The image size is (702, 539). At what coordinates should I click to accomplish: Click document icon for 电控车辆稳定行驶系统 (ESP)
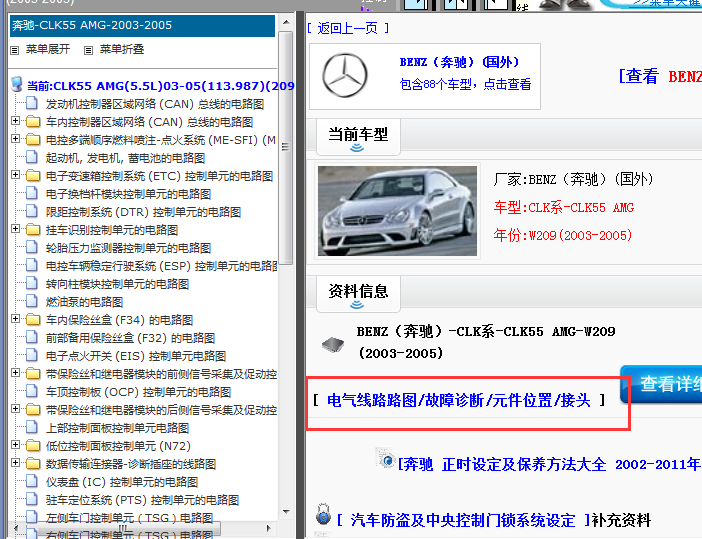32,265
